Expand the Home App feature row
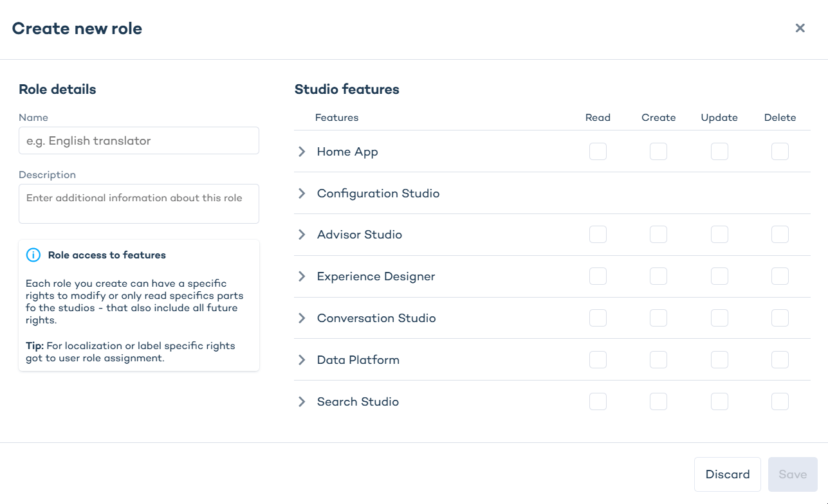 302,152
